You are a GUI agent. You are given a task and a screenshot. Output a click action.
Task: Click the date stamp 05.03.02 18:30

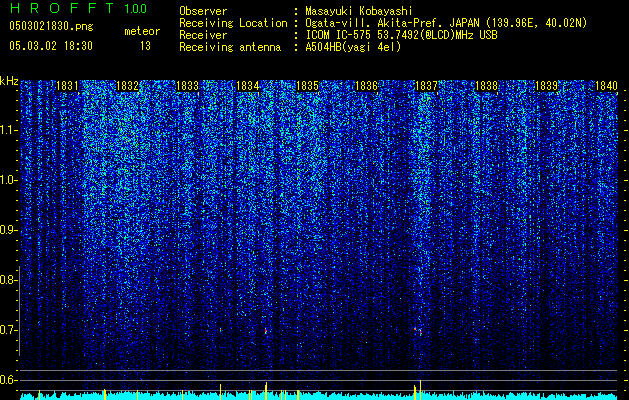[51, 46]
